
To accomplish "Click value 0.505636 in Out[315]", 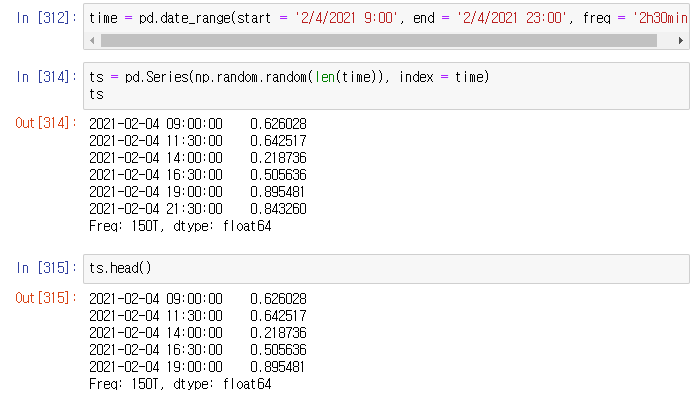I will tap(278, 350).
